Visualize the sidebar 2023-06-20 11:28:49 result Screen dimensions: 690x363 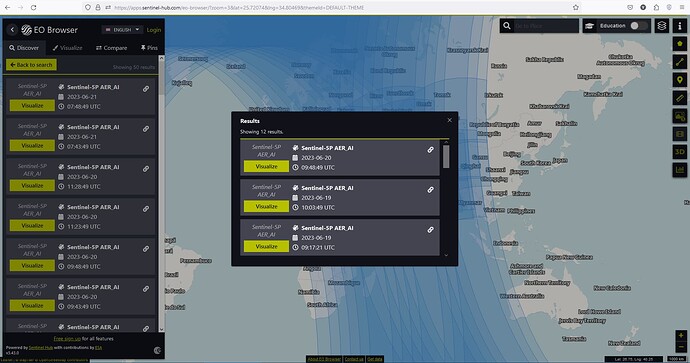click(x=32, y=186)
